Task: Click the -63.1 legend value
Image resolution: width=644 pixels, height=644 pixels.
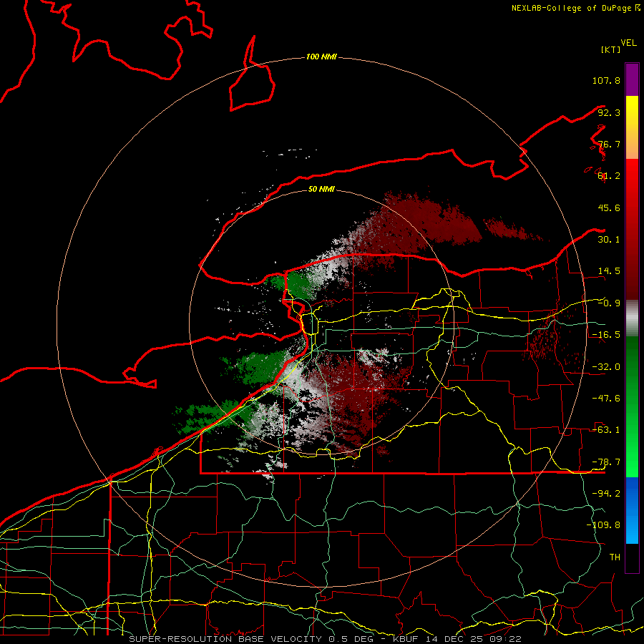Action: [x=606, y=430]
